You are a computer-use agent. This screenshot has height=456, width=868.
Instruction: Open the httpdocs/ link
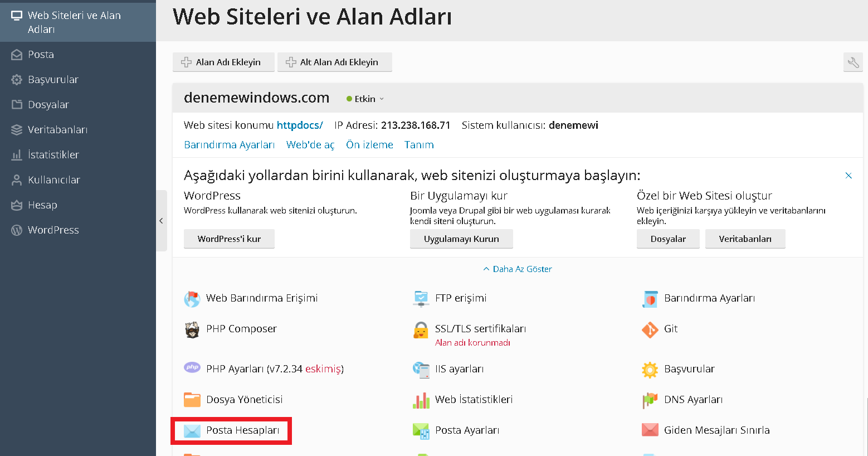click(x=300, y=125)
